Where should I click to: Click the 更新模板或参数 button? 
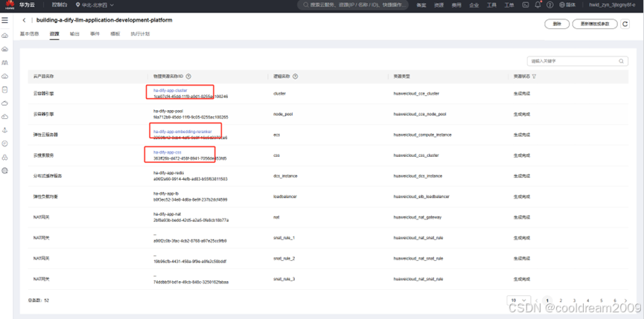[595, 25]
